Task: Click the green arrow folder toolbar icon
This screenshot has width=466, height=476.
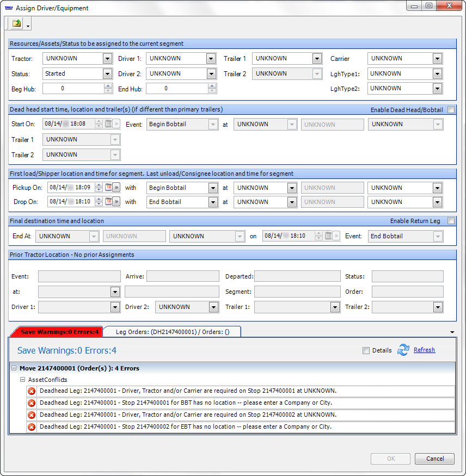Action: pos(17,23)
